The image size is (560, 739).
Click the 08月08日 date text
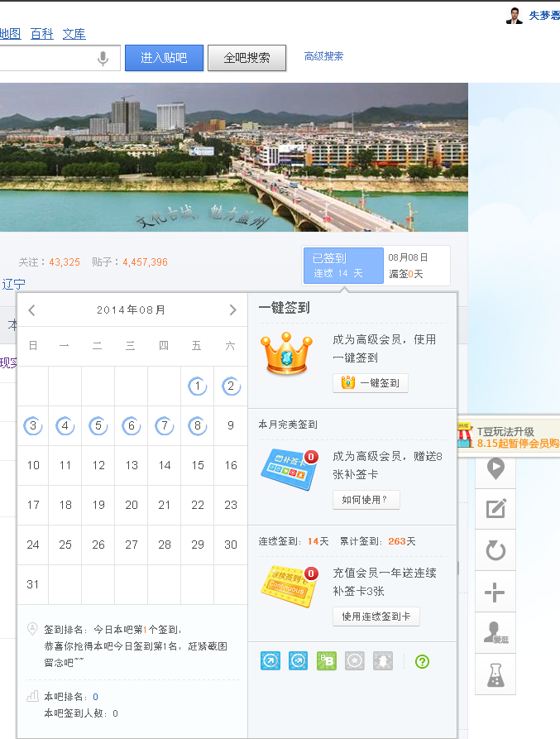click(408, 257)
